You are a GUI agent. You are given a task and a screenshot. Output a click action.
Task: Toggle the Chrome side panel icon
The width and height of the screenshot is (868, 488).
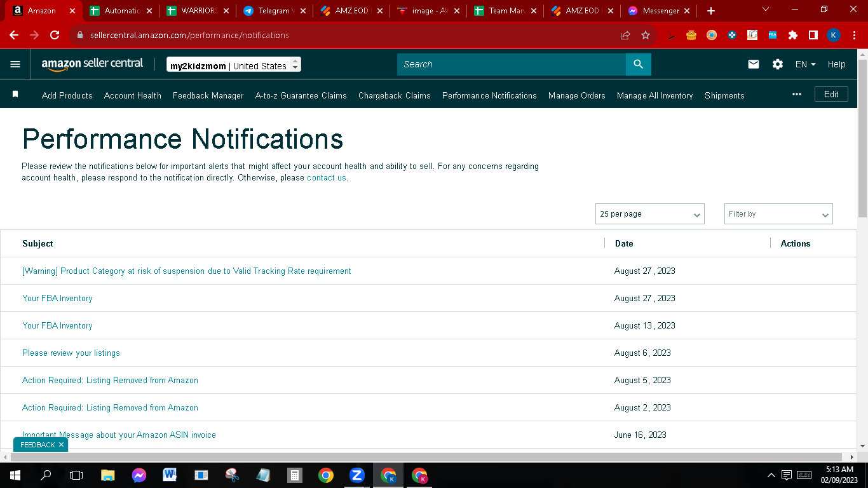click(813, 35)
